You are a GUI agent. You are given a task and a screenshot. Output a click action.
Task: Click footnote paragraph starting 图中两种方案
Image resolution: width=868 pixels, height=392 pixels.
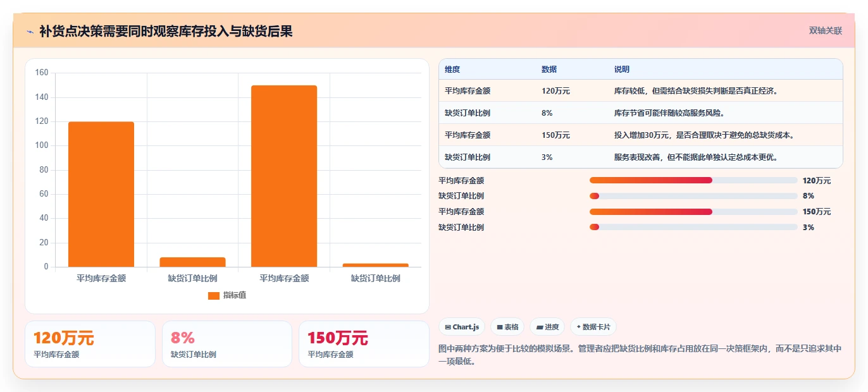coord(640,355)
